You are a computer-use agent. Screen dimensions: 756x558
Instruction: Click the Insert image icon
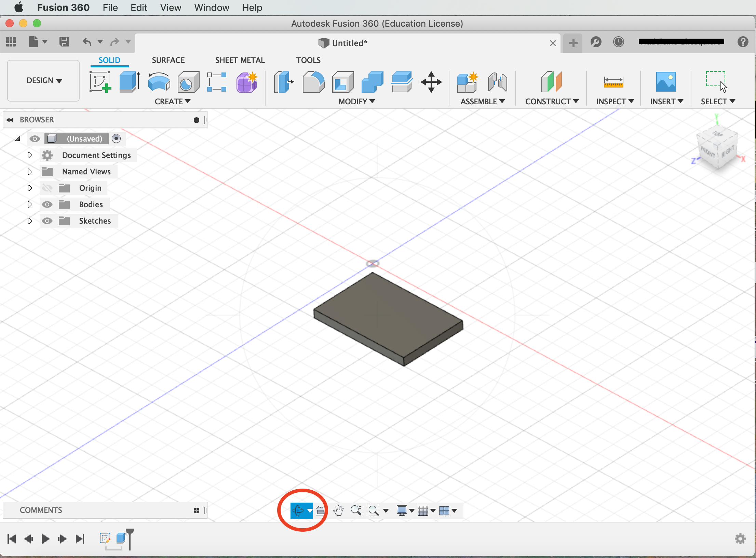666,82
